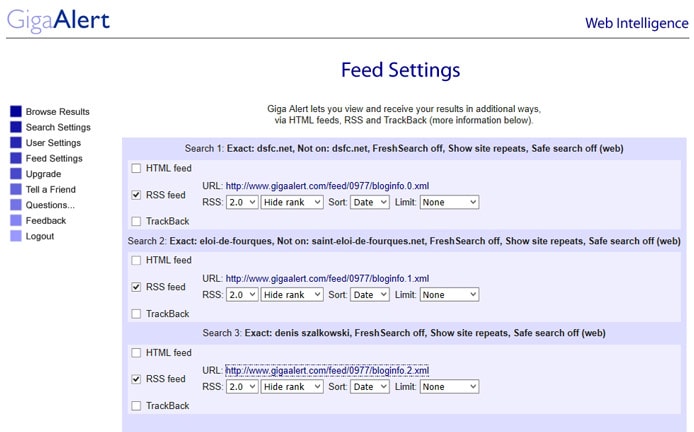Click the square icon beside Browse Results
The width and height of the screenshot is (694, 432).
16,111
